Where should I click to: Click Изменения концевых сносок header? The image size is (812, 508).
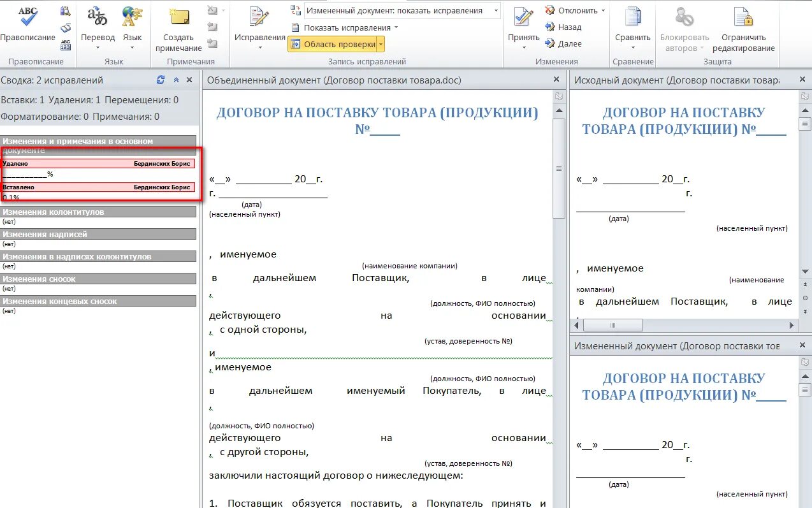98,301
